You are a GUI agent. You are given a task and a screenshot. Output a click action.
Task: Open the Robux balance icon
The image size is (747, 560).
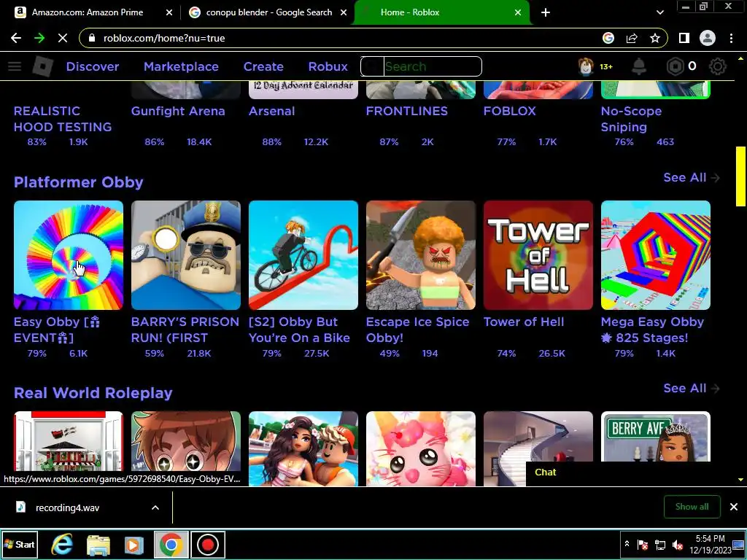pyautogui.click(x=675, y=66)
